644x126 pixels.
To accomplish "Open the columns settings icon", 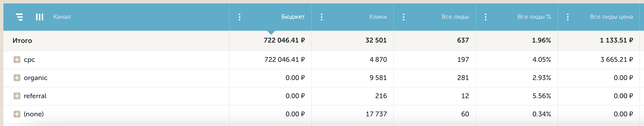I will point(40,17).
